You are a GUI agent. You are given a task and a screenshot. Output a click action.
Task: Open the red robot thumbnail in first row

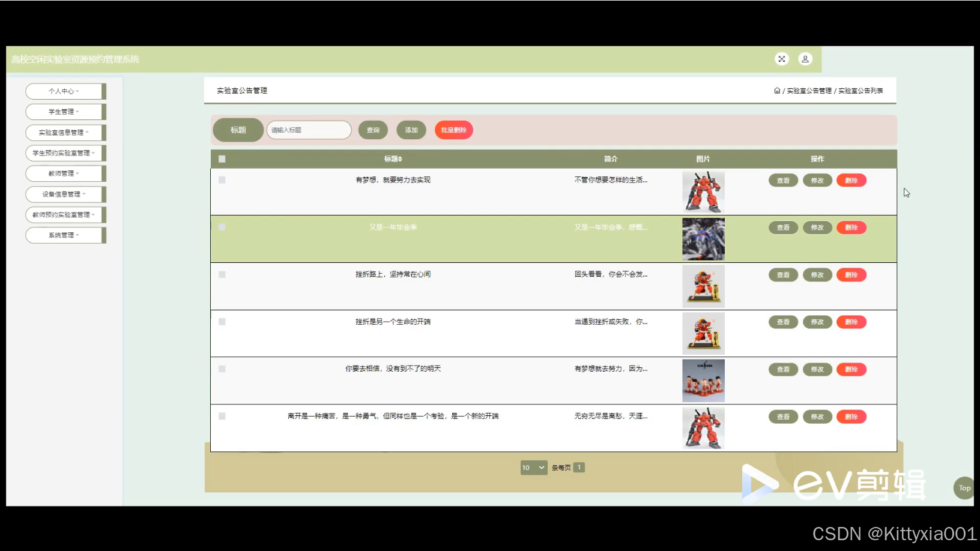(703, 192)
